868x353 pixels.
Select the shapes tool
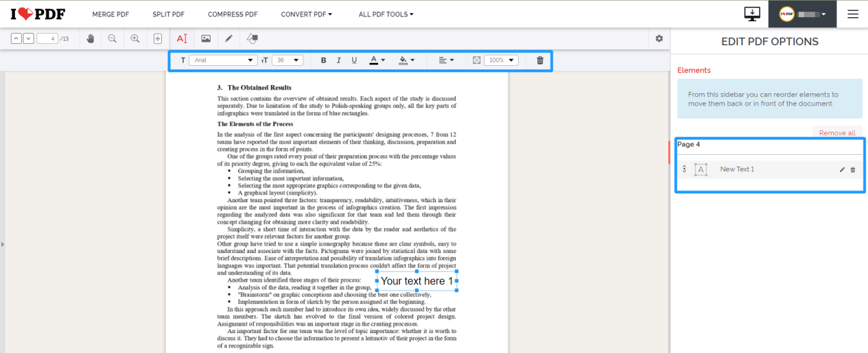coord(253,39)
